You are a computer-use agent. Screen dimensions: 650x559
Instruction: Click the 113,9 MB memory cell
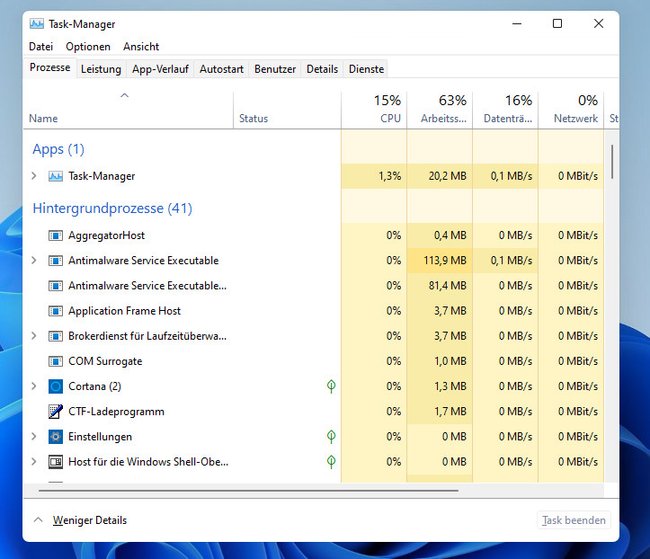pyautogui.click(x=440, y=260)
